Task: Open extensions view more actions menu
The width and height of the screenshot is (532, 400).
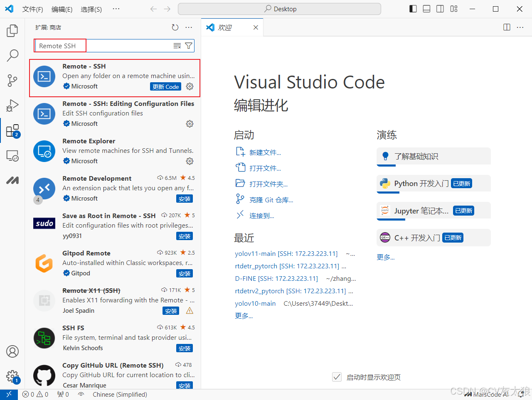Action: (x=189, y=27)
